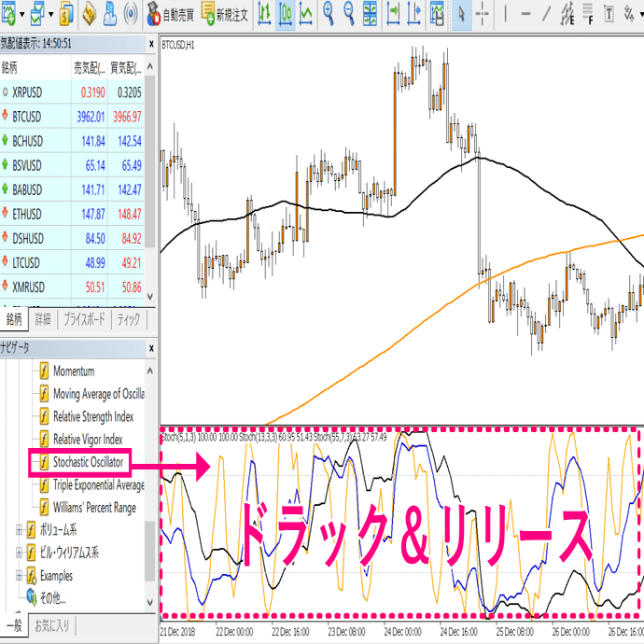The width and height of the screenshot is (644, 644).
Task: Toggle chart shift
Action: (x=413, y=14)
